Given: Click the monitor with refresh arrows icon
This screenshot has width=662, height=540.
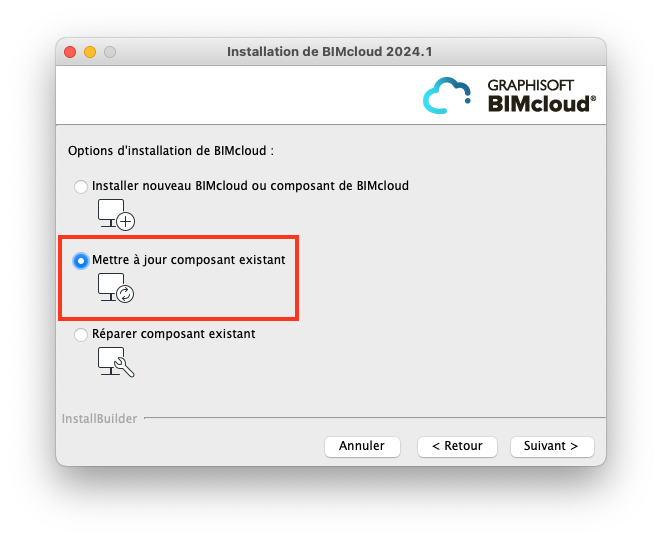Looking at the screenshot, I should [116, 288].
